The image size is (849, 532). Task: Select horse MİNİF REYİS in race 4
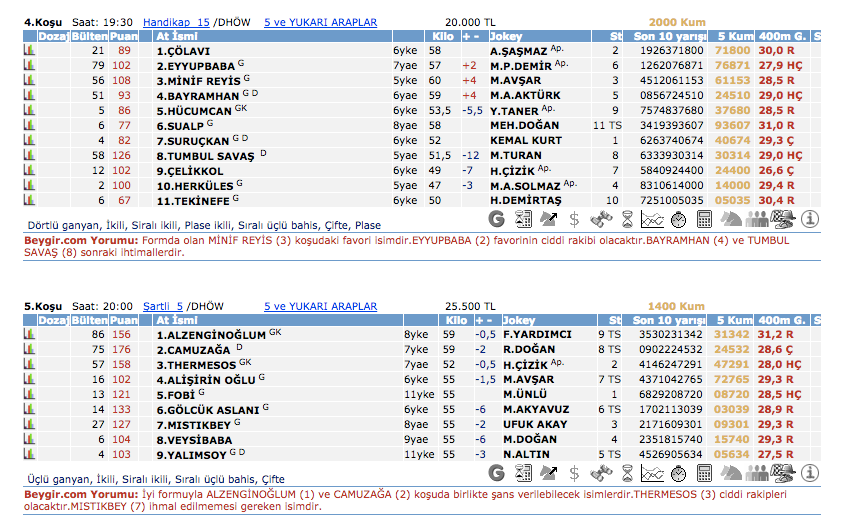point(197,80)
